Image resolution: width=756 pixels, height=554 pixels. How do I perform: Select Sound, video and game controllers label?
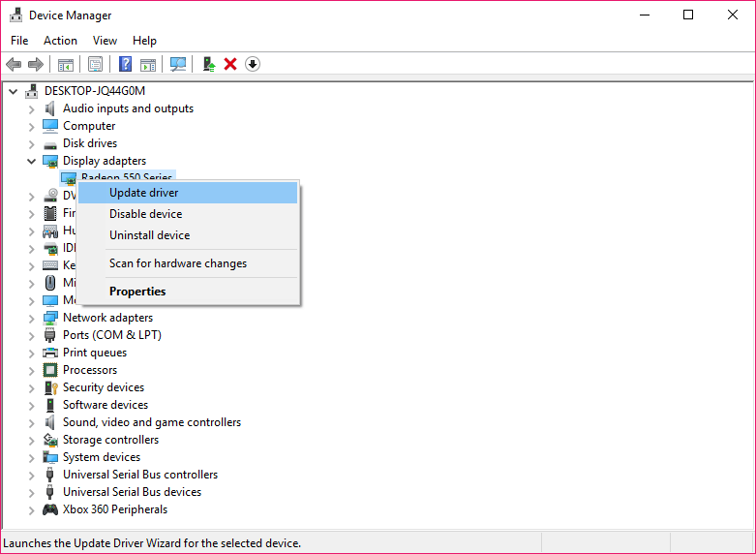tap(152, 422)
